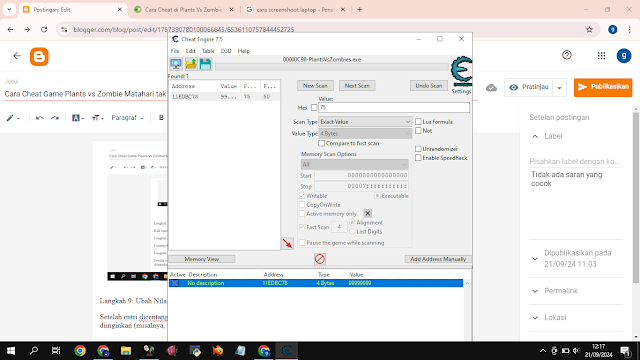640x360 pixels.
Task: Click the New Scan button
Action: click(x=315, y=85)
